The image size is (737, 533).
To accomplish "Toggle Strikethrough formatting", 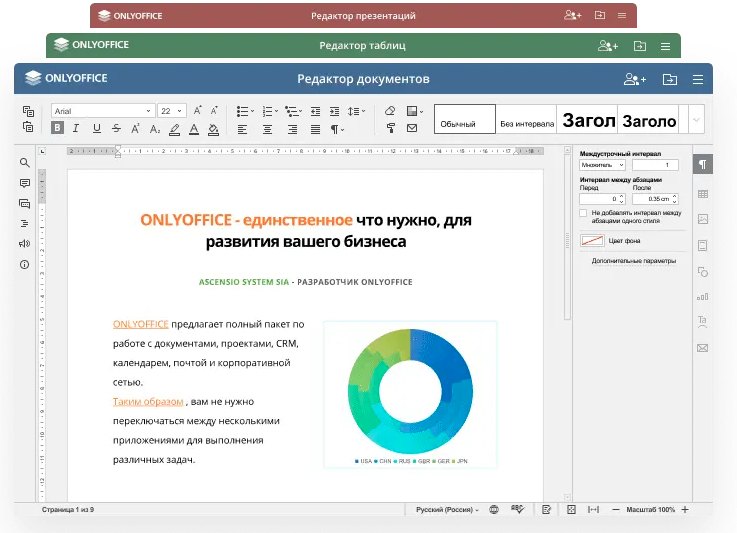I will pos(117,128).
